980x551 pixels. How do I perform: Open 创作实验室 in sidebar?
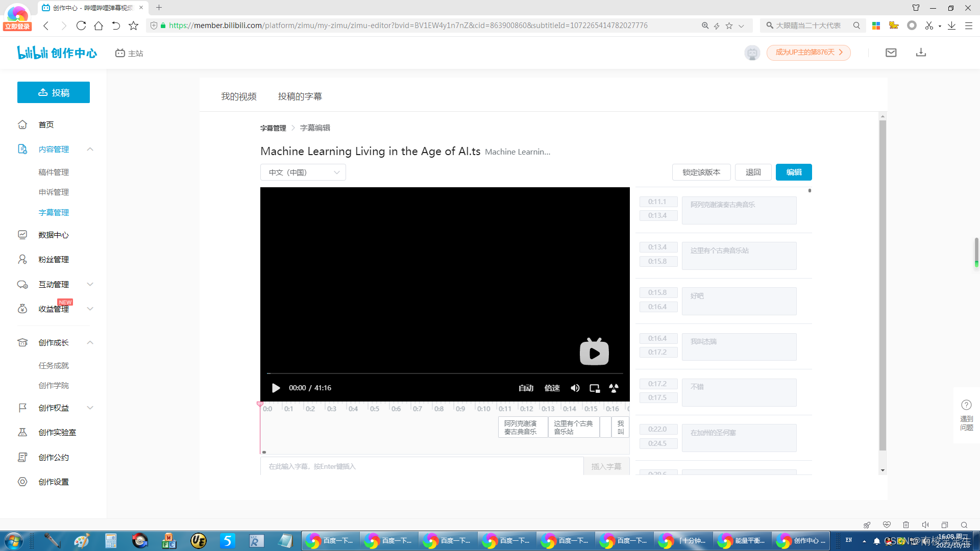coord(57,432)
